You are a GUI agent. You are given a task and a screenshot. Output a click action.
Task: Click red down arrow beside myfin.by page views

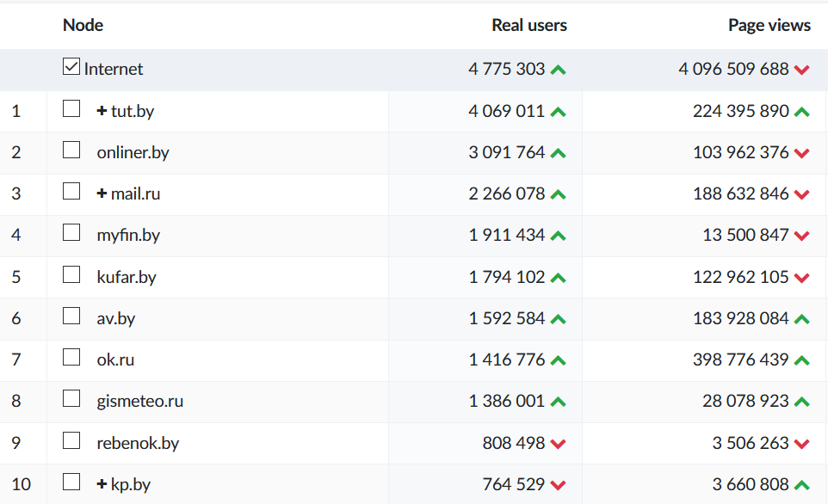point(802,236)
